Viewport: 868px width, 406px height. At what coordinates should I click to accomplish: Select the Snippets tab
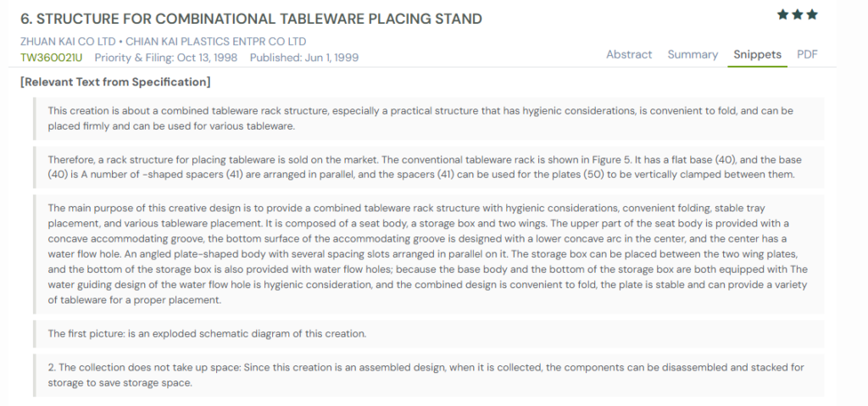757,54
